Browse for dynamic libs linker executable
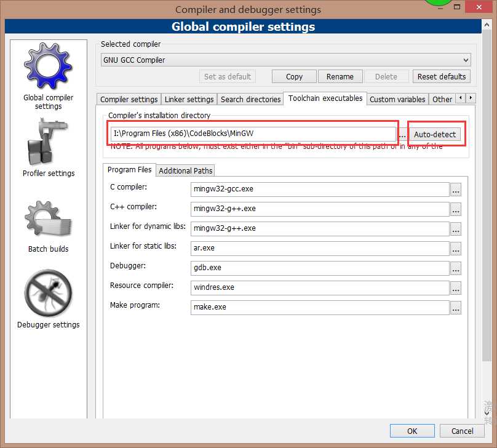 (456, 230)
